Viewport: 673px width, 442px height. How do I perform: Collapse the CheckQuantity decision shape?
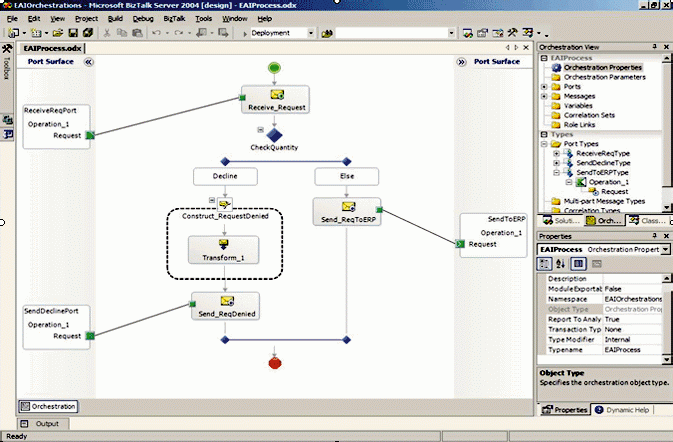pyautogui.click(x=259, y=129)
